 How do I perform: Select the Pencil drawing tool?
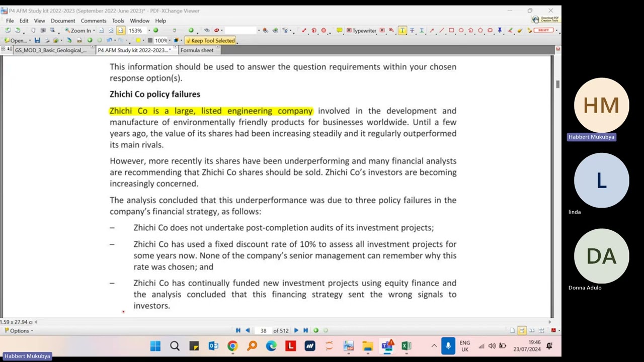point(510,31)
